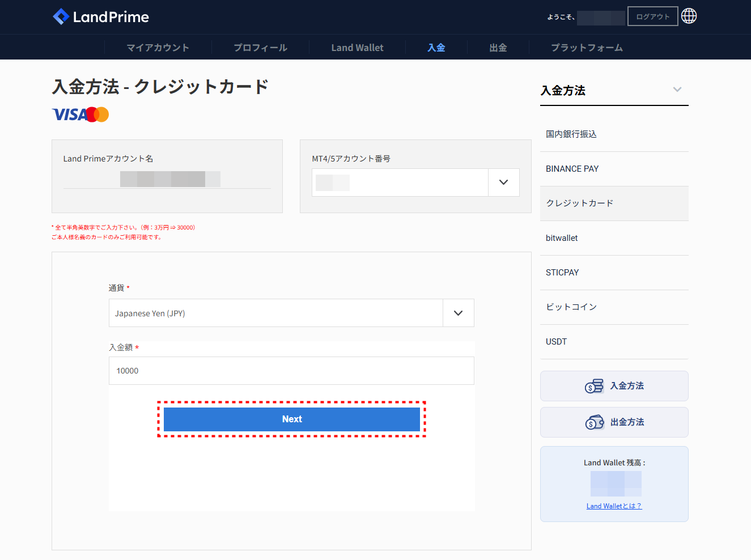751x560 pixels.
Task: Choose クレジットカード deposit method
Action: pos(614,203)
